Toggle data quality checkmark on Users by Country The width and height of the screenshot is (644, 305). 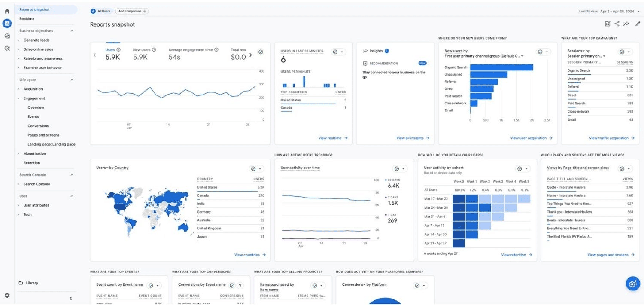[x=253, y=169]
